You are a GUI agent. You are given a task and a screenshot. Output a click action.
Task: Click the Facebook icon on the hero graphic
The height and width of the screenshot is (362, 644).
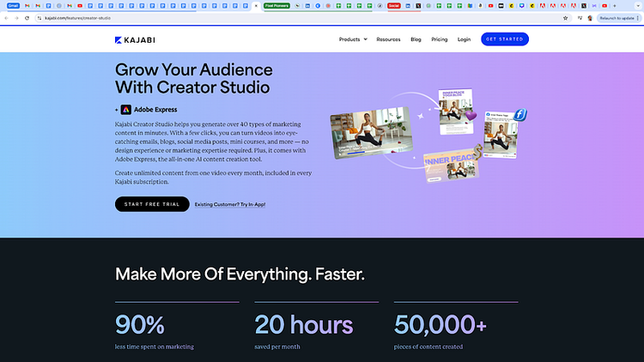click(520, 114)
